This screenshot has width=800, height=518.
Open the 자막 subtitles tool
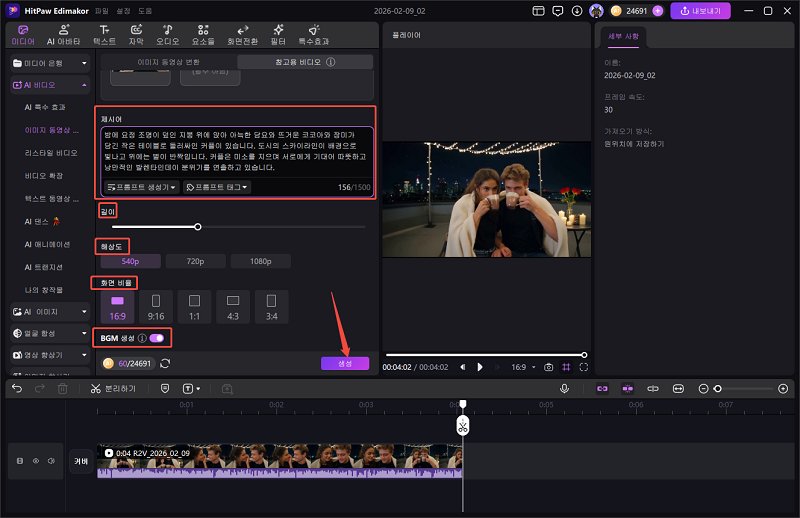(x=136, y=35)
